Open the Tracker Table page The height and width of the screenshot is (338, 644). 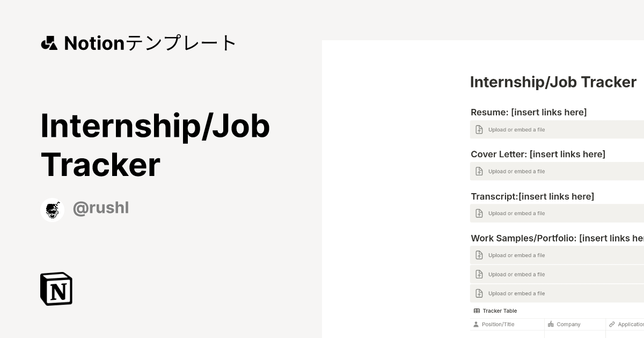pyautogui.click(x=500, y=311)
